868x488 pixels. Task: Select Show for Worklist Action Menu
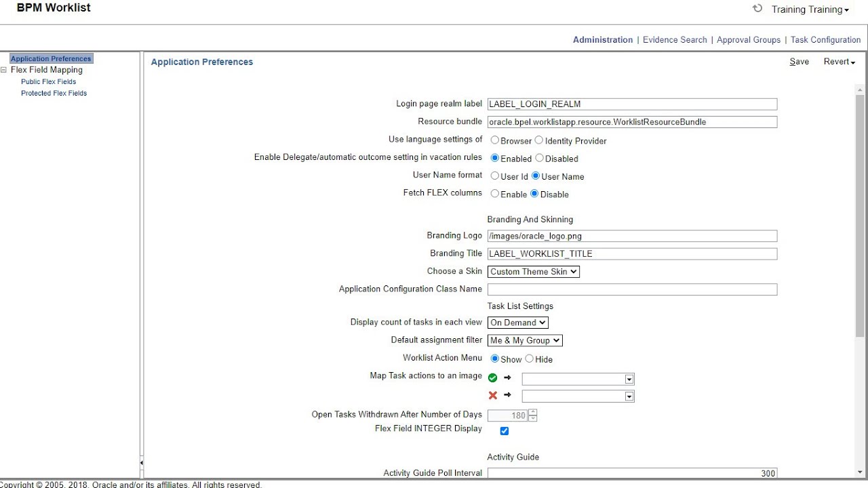point(495,359)
